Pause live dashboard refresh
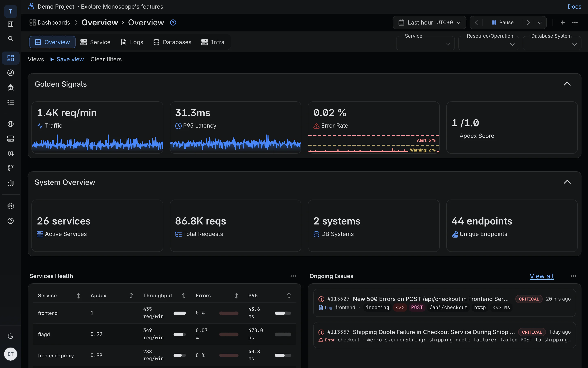Viewport: 588px width, 368px height. point(502,22)
